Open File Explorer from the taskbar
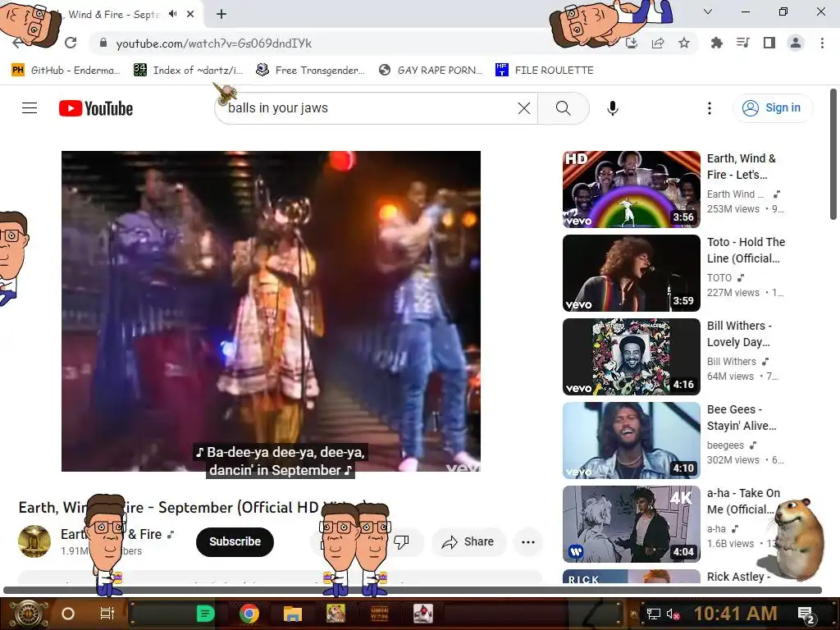Viewport: 840px width, 630px height. (x=293, y=614)
